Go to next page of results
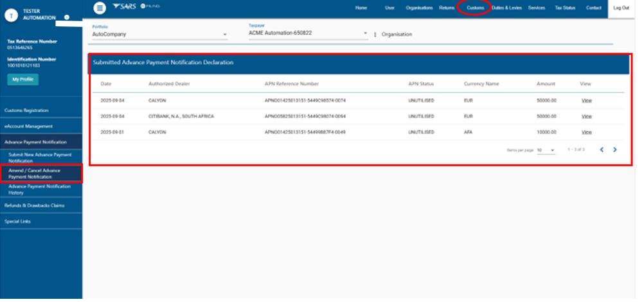The image size is (644, 302). pyautogui.click(x=614, y=150)
